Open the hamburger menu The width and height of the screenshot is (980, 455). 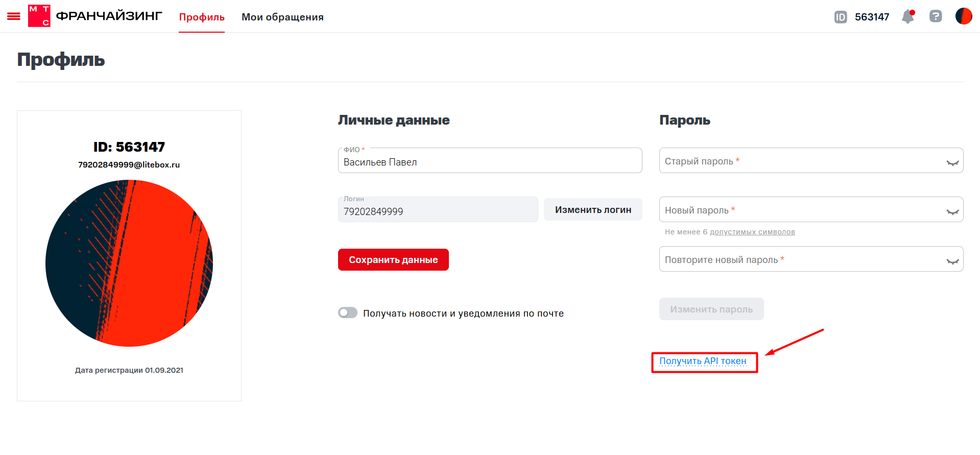(14, 16)
